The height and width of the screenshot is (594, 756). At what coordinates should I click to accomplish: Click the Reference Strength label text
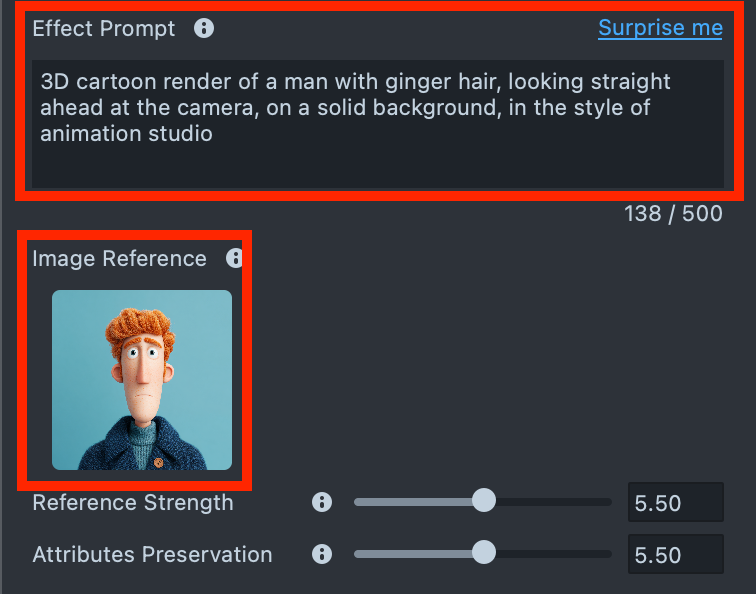(x=133, y=502)
